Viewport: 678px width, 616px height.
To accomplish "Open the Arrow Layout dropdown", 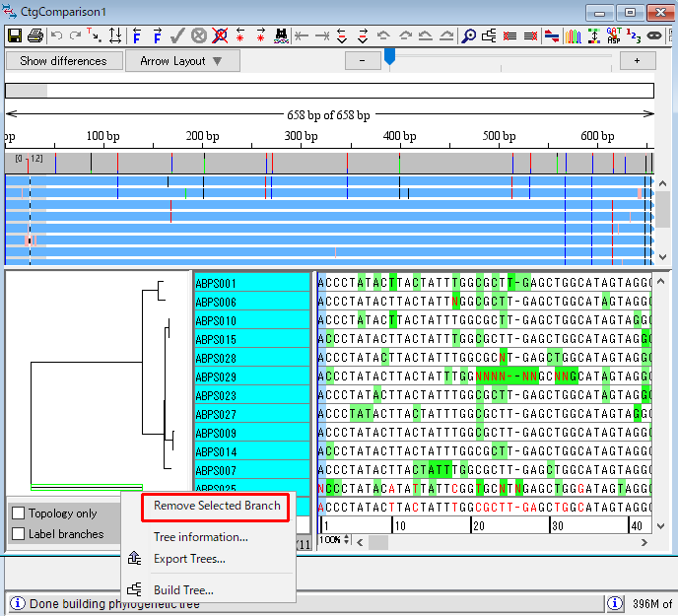I will pos(182,61).
